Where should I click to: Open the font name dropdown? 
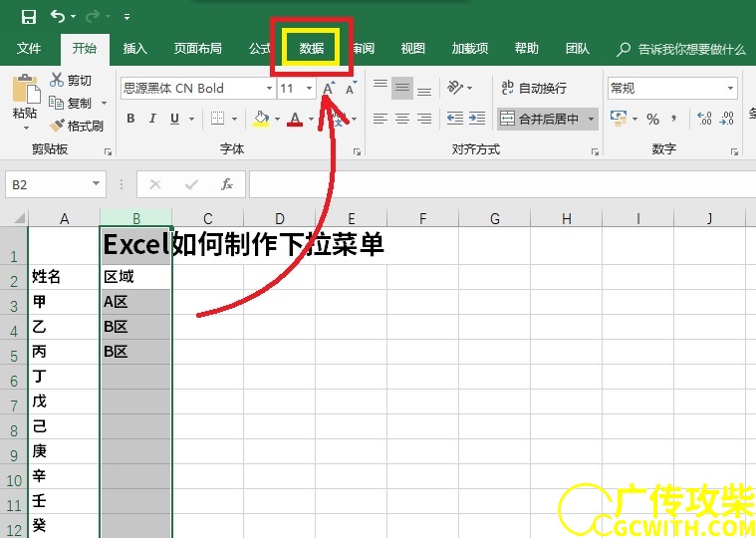(265, 89)
